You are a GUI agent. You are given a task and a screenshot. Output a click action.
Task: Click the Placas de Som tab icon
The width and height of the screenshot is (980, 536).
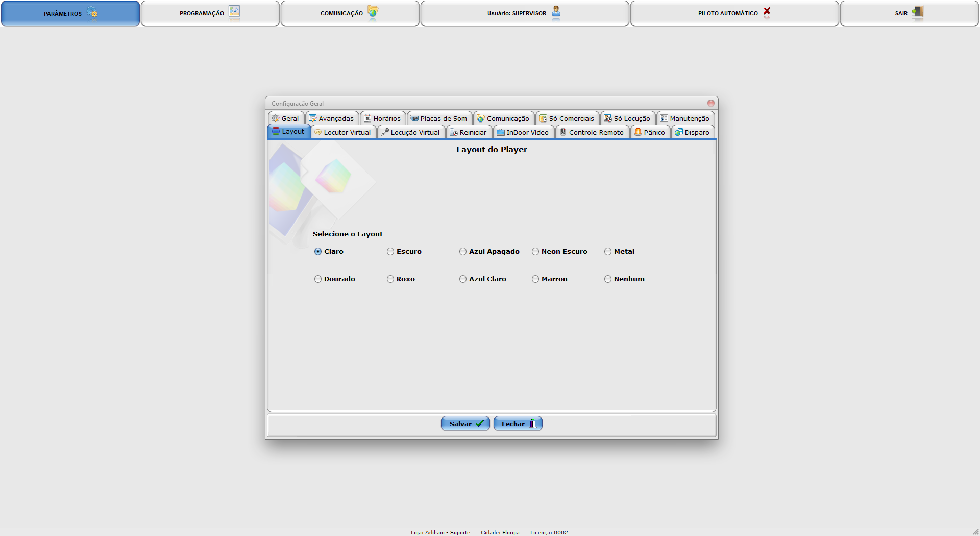tap(414, 118)
